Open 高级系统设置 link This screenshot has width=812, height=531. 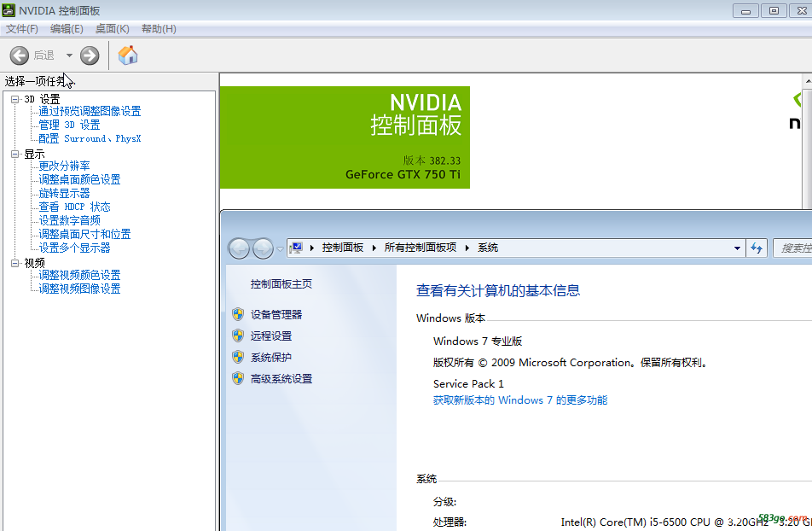pyautogui.click(x=281, y=379)
